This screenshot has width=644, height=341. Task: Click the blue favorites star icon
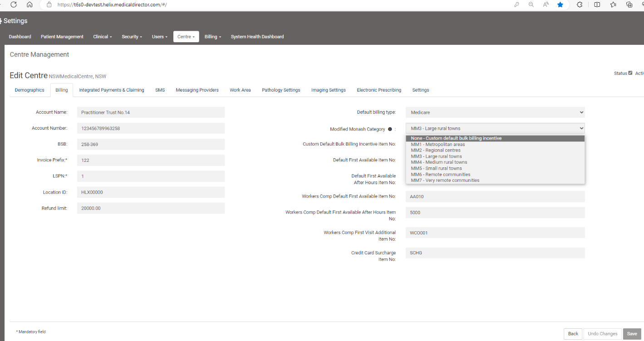click(560, 5)
